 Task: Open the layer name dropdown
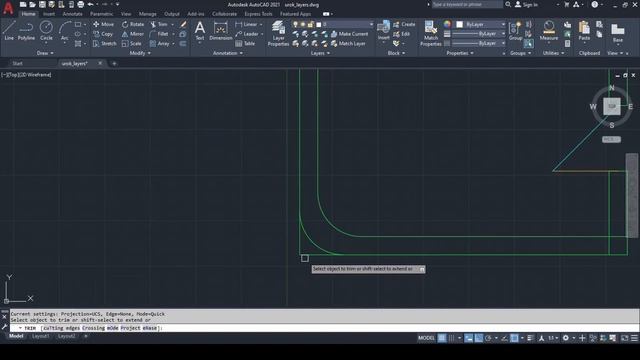point(371,24)
